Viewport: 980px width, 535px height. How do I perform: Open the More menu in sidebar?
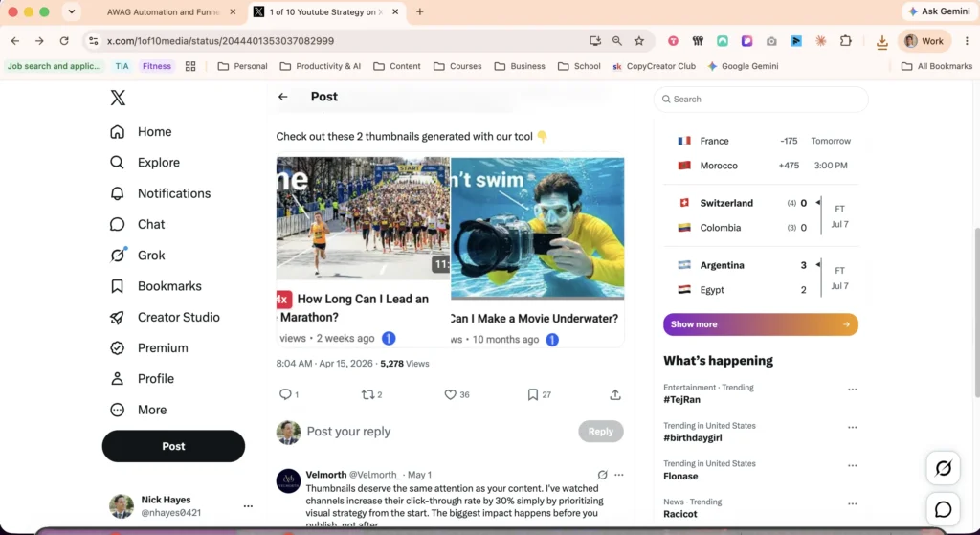138,410
